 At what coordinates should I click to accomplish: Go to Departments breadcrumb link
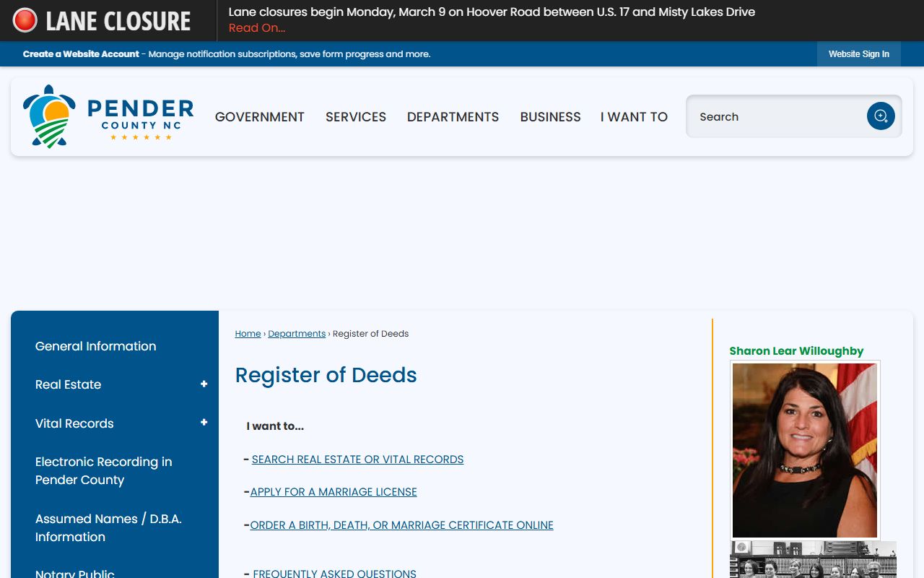pos(297,334)
